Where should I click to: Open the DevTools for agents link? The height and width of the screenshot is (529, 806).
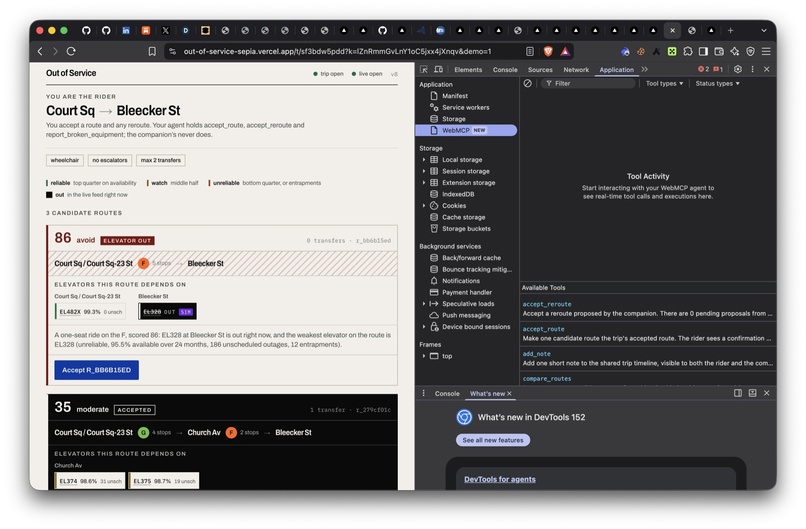tap(500, 480)
